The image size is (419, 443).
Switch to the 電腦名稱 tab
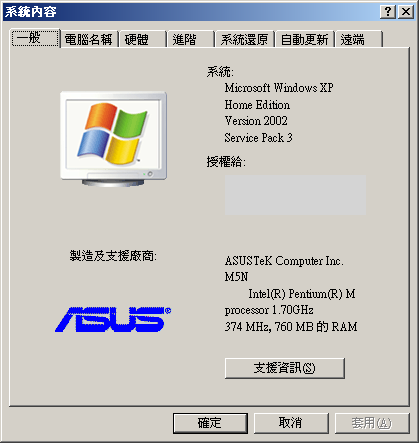coord(90,40)
